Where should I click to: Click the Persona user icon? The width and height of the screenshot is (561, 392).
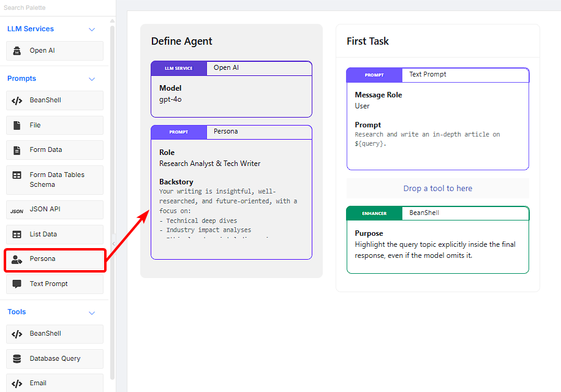(x=17, y=259)
